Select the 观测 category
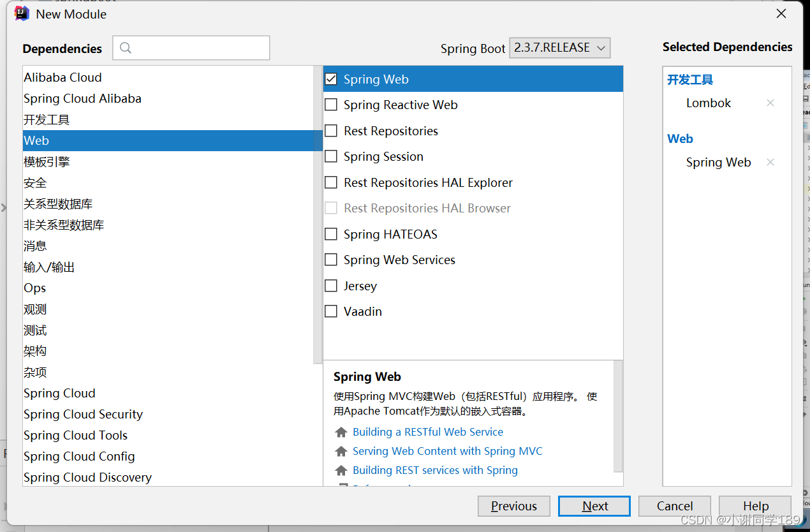 click(x=168, y=309)
